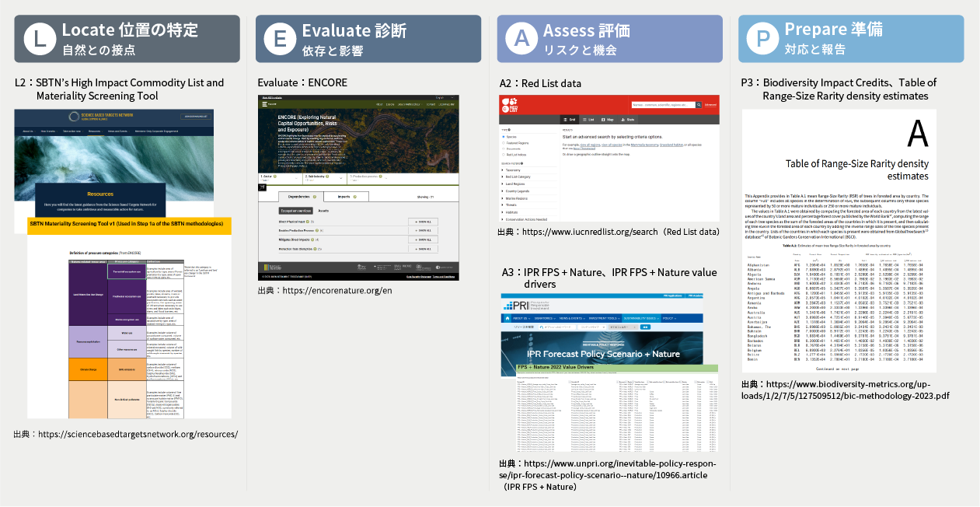The width and height of the screenshot is (980, 507).
Task: Click help icon beside Protection from Disruption
Action: [x=315, y=249]
